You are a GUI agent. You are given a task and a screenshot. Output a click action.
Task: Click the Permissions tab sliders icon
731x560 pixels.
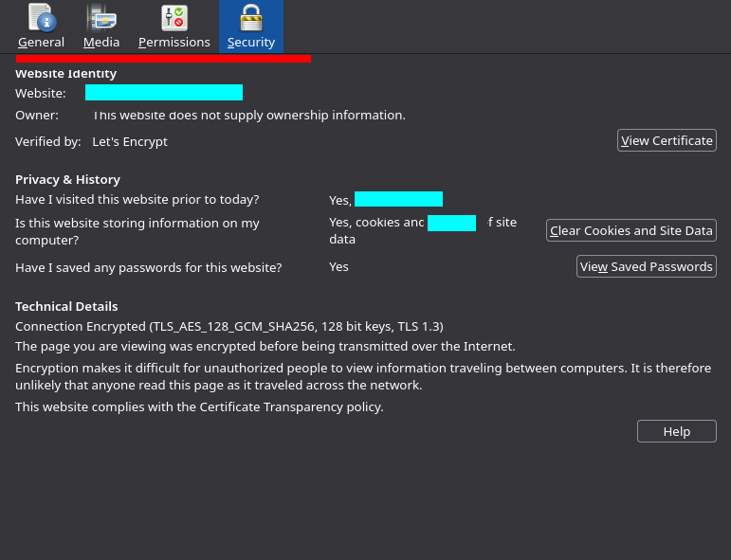coord(174,17)
